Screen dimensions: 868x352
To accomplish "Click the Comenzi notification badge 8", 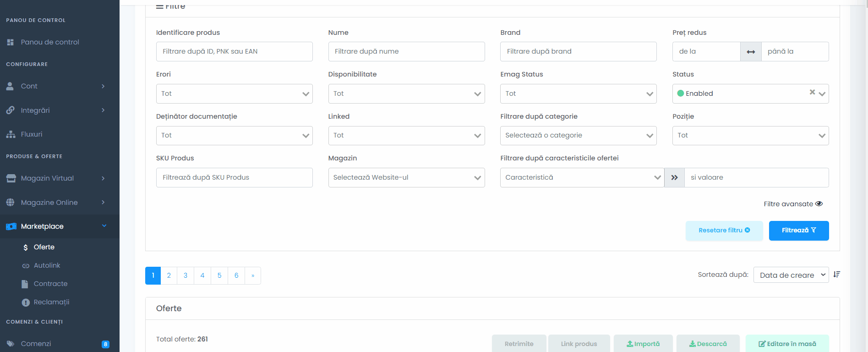I will tap(105, 344).
